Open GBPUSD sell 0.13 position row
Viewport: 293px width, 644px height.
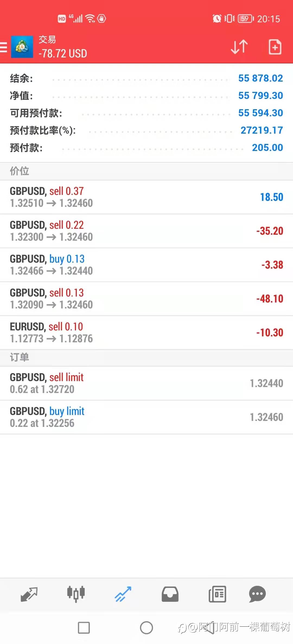tap(146, 299)
